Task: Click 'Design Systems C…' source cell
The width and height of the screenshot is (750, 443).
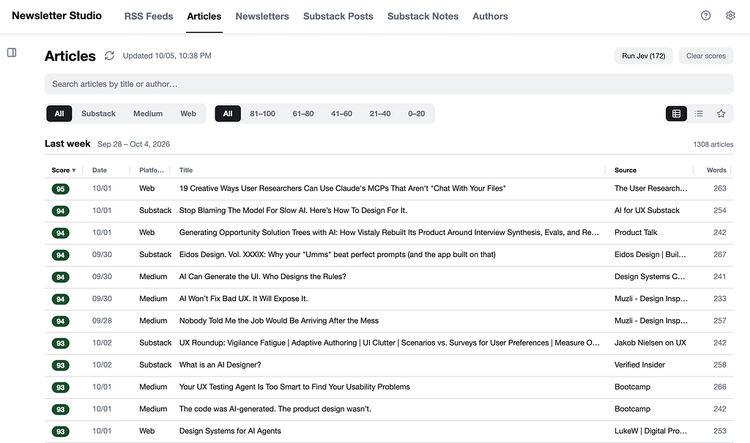Action: pyautogui.click(x=650, y=277)
